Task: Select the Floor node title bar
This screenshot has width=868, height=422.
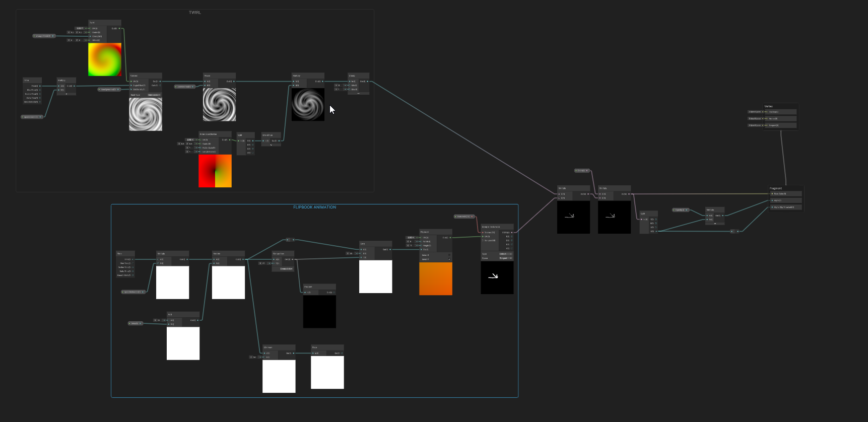Action: point(327,347)
